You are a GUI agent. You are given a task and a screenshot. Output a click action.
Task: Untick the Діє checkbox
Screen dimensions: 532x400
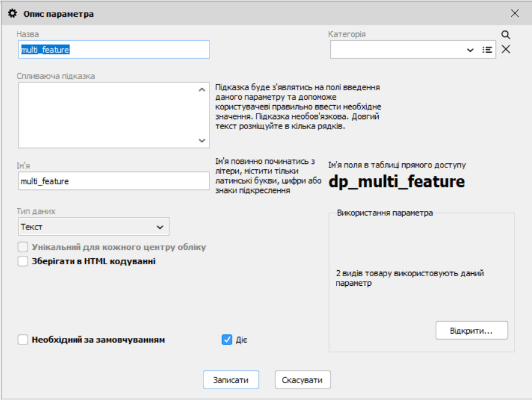[227, 340]
